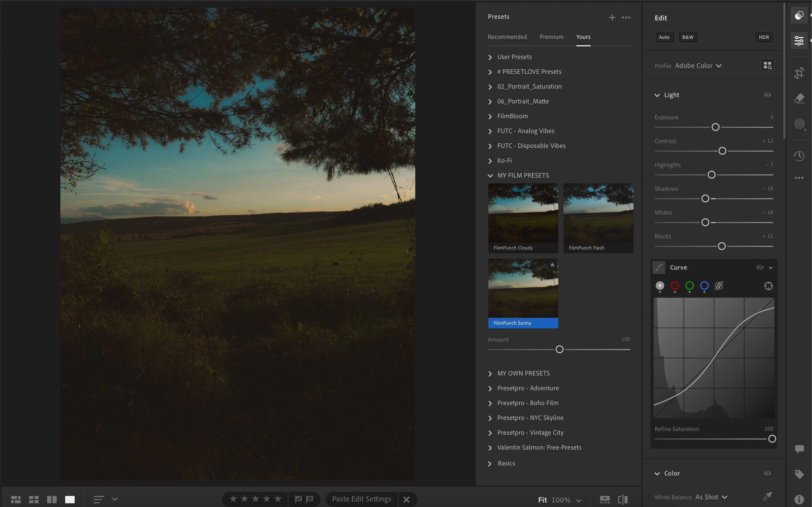Switch to the Recommended presets tab

click(507, 37)
